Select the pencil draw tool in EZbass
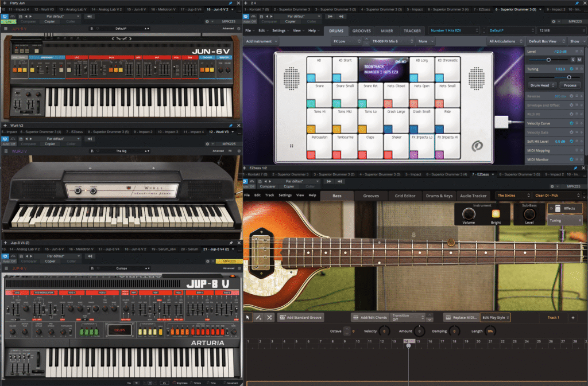Viewport: 588px width, 386px height. [258, 318]
